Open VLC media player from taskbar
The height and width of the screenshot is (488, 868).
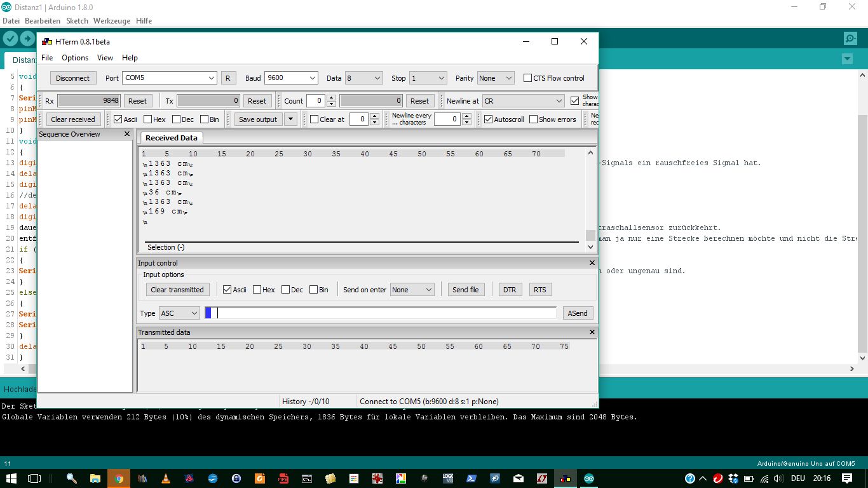coord(166,478)
